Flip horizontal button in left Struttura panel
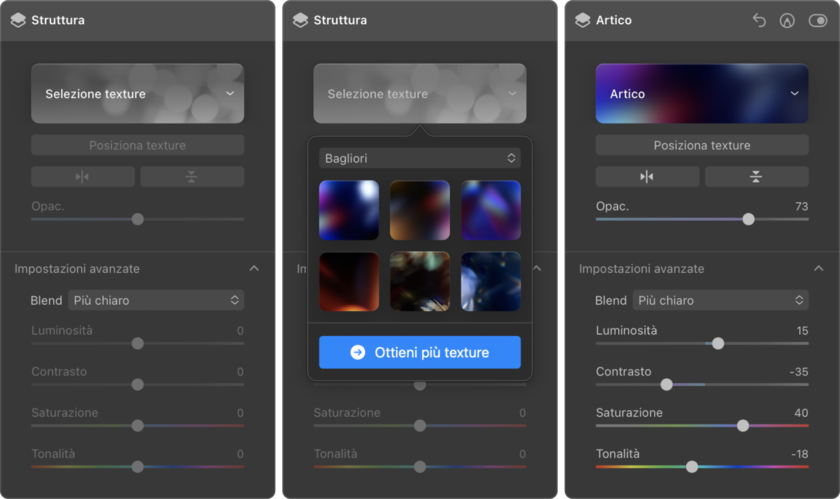The width and height of the screenshot is (840, 499). click(x=82, y=176)
